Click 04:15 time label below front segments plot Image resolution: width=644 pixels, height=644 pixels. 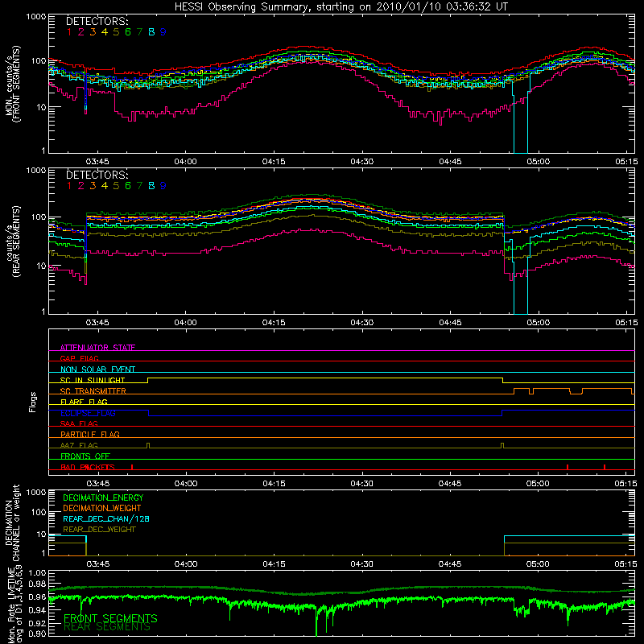(274, 162)
